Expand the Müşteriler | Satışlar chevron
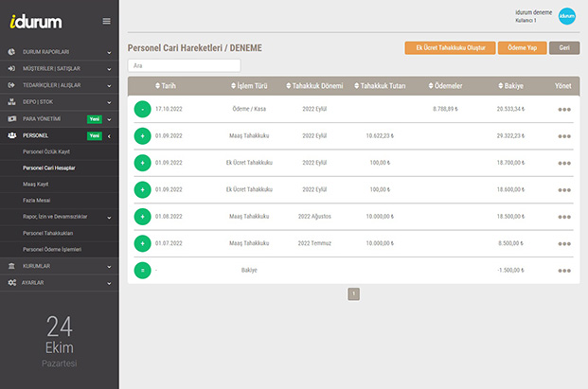Image resolution: width=588 pixels, height=389 pixels. point(109,69)
